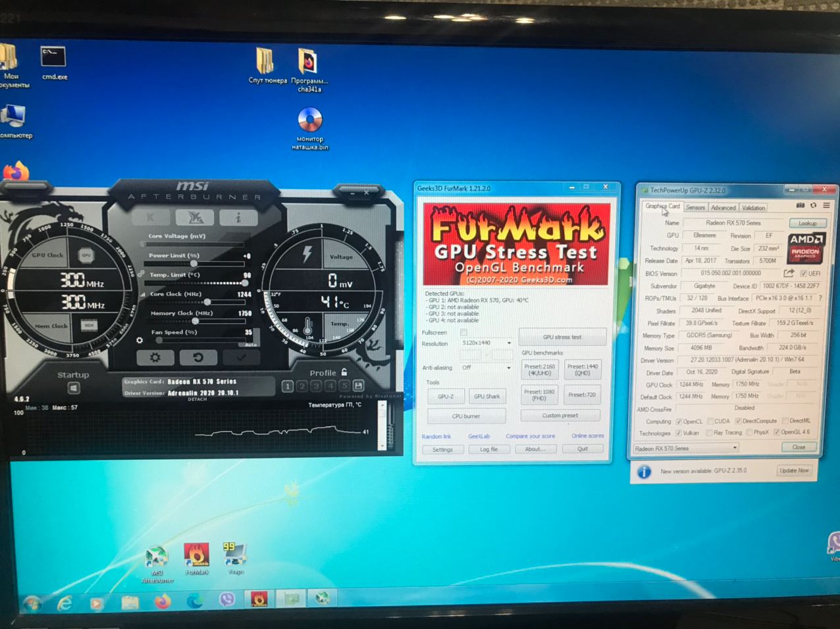Click the GPU chip icon in the left gauge
The image size is (840, 629).
coord(86,255)
